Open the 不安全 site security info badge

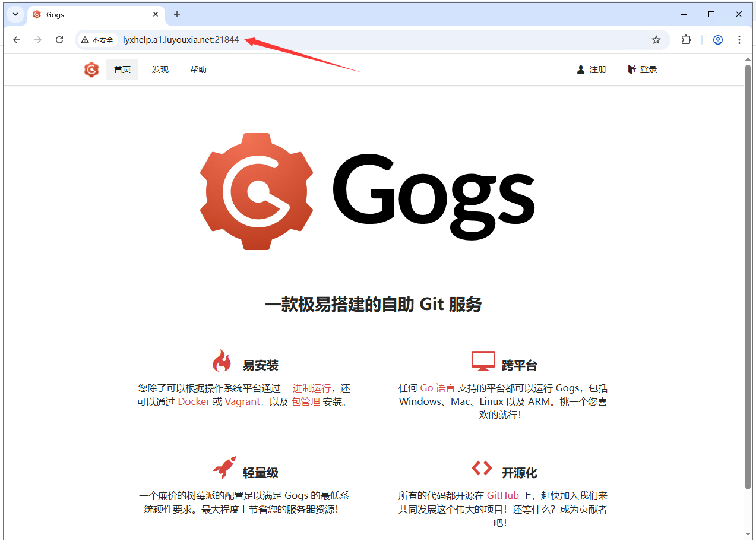point(97,39)
